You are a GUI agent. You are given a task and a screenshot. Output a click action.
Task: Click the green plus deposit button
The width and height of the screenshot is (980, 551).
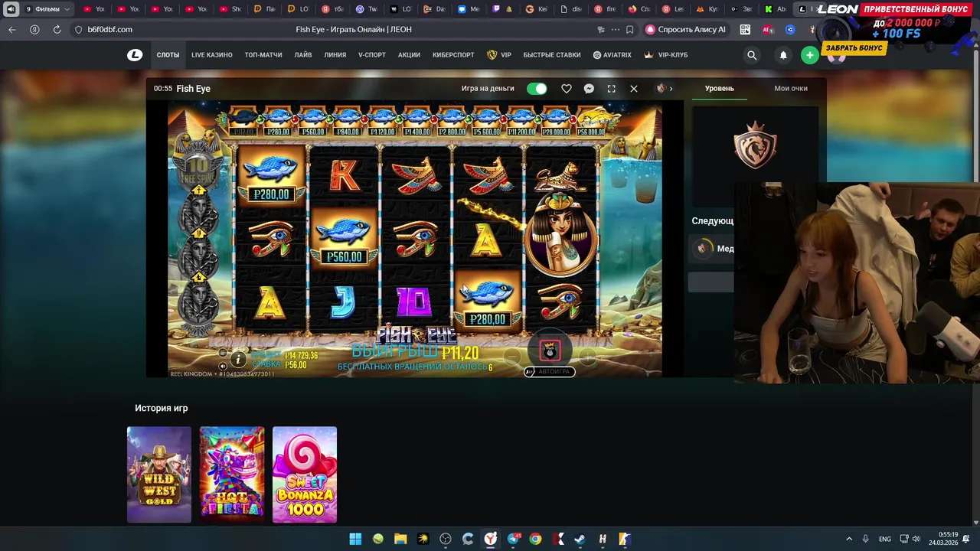809,55
